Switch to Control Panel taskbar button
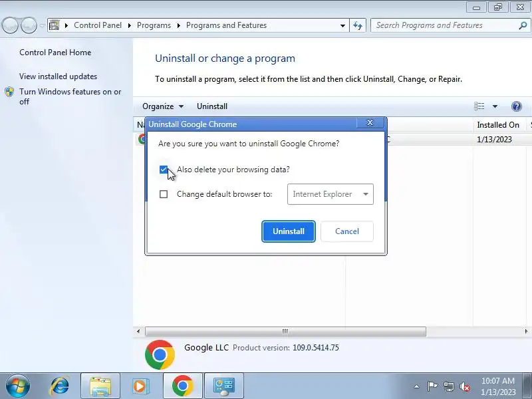The width and height of the screenshot is (532, 399). point(224,386)
